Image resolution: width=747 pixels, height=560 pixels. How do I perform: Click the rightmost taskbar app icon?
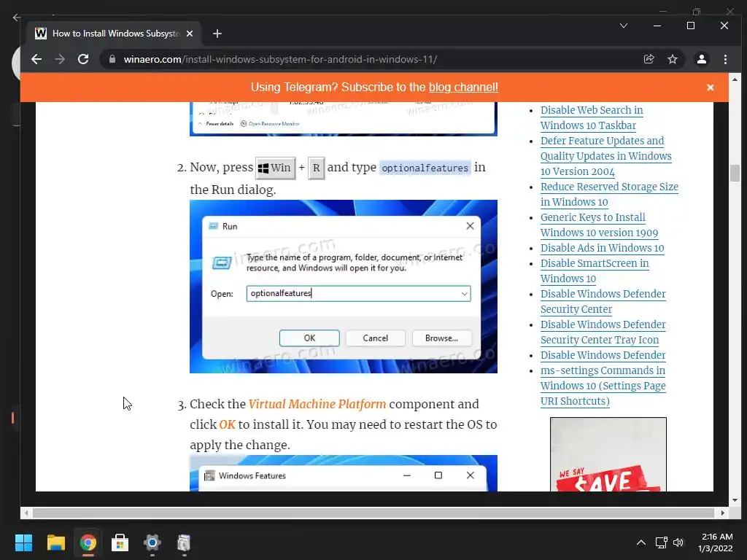coord(184,542)
